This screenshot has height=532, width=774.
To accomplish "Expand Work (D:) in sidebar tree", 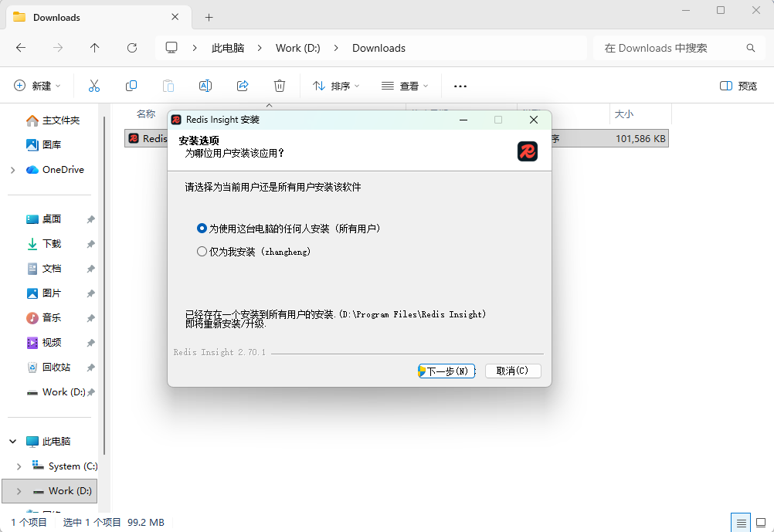I will 19,491.
